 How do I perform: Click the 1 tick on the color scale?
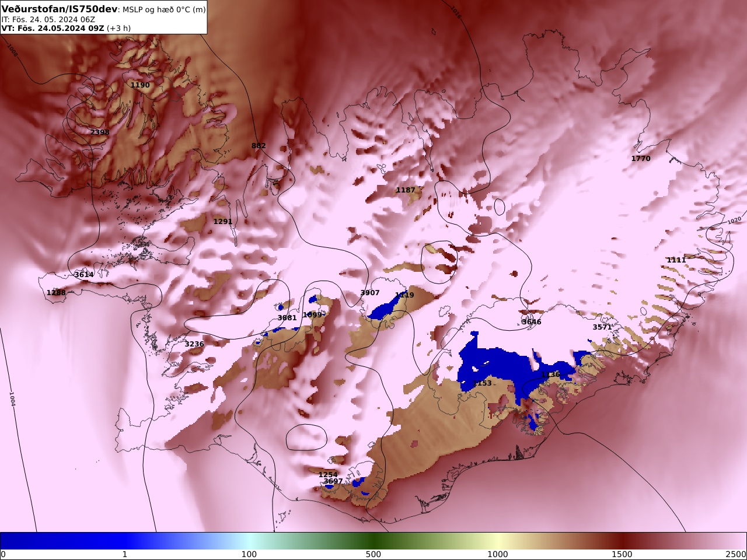click(124, 554)
